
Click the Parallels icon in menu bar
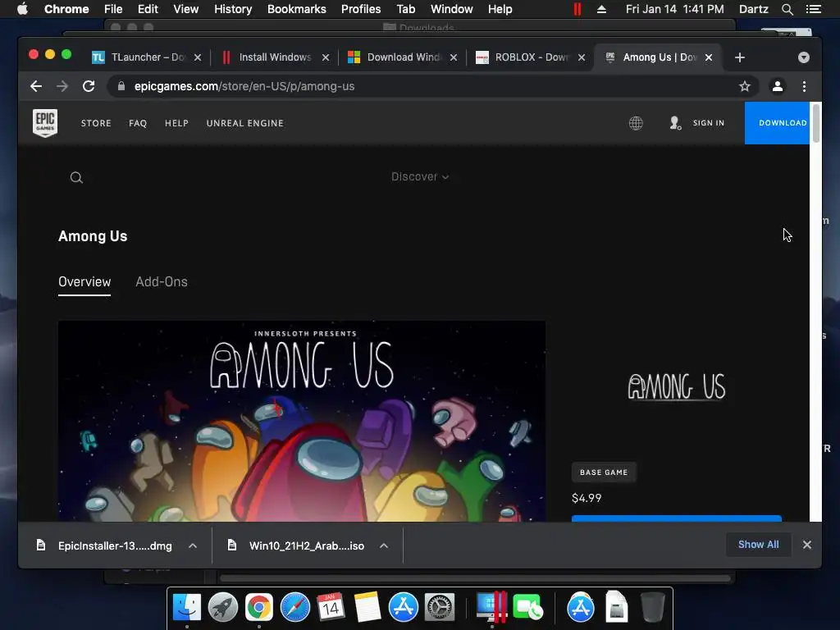[x=577, y=9]
